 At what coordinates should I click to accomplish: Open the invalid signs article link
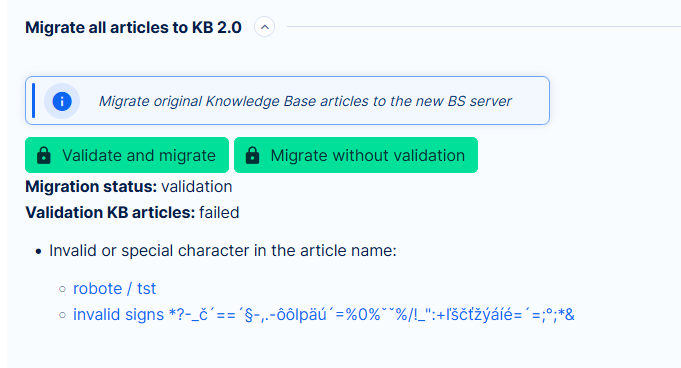click(324, 315)
